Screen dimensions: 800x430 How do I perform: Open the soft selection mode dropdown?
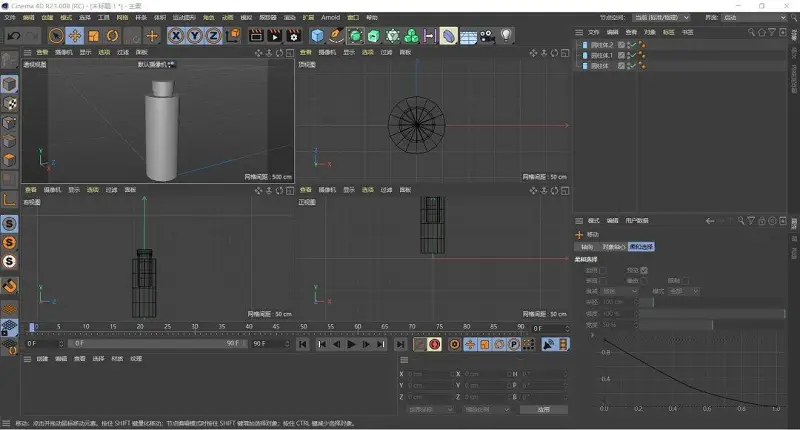684,291
